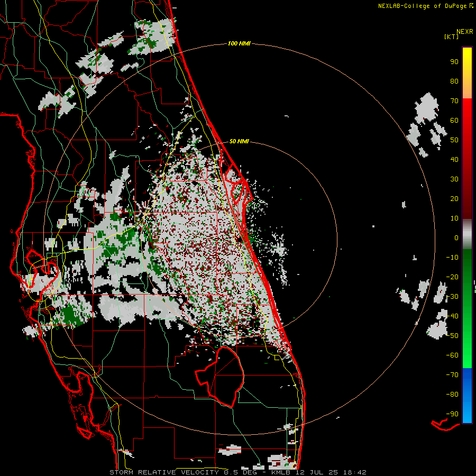Click the positive 20 label on velocity scale

(x=454, y=198)
